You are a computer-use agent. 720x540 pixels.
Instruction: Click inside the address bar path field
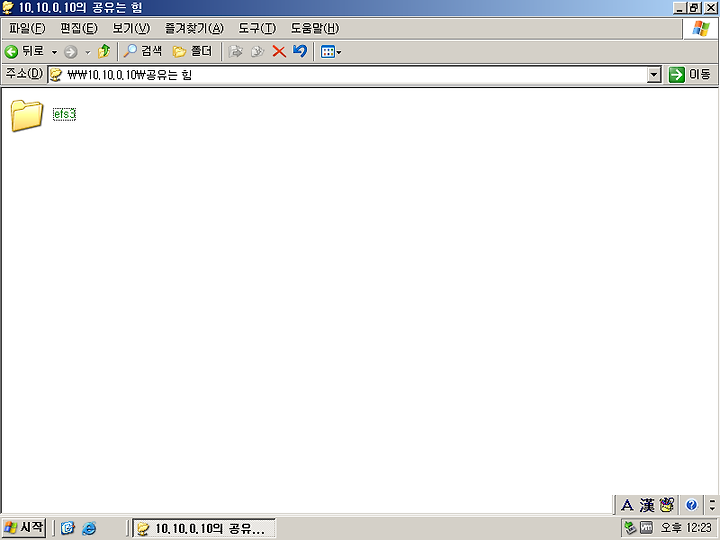[354, 74]
